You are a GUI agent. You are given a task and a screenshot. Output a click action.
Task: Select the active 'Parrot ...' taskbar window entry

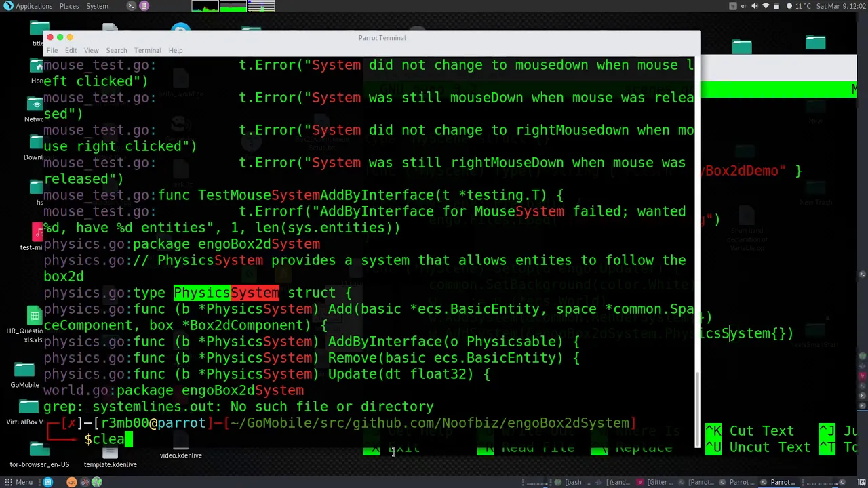(778, 482)
